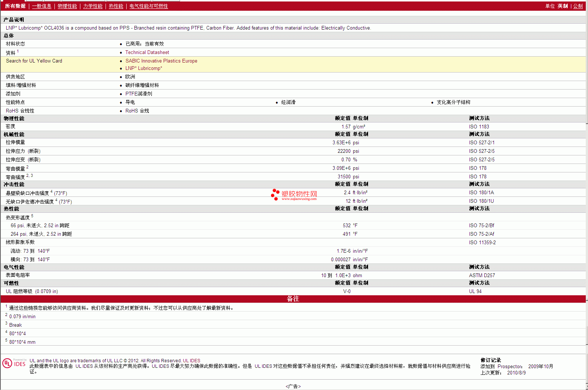The width and height of the screenshot is (588, 390).
Task: Click 碳纤维增强材料 filler value
Action: [x=142, y=85]
